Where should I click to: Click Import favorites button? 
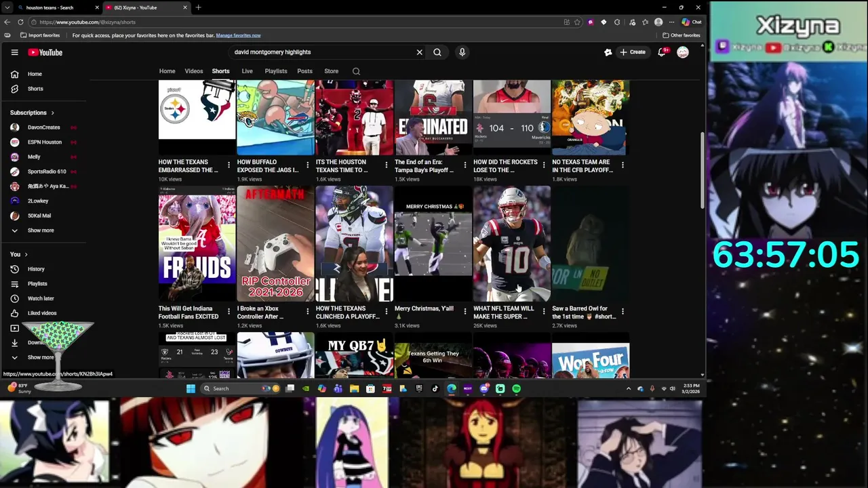tap(40, 35)
